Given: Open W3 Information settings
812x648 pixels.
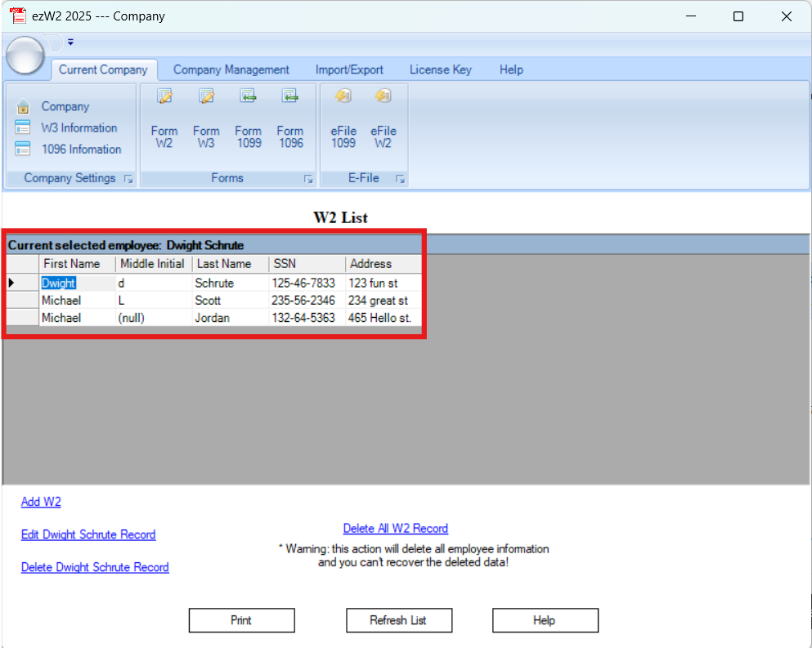Looking at the screenshot, I should click(x=79, y=127).
